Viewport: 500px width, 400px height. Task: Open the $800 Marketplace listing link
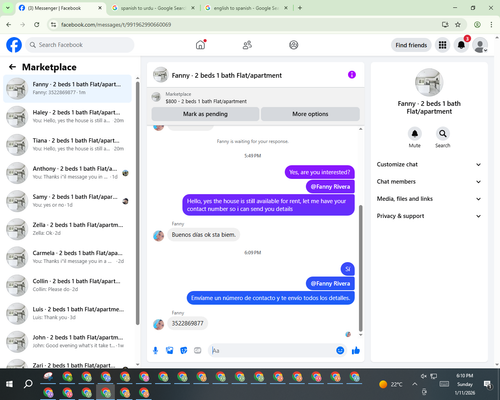pyautogui.click(x=206, y=101)
